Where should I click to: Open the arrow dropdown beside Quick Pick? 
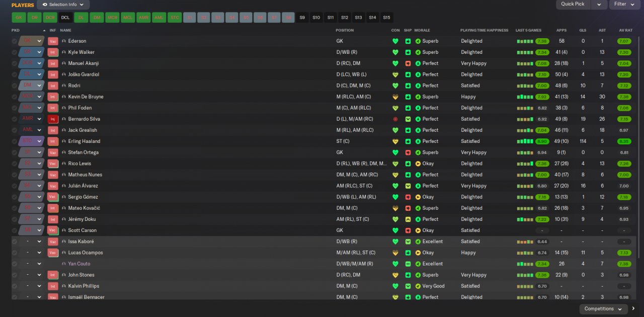599,5
